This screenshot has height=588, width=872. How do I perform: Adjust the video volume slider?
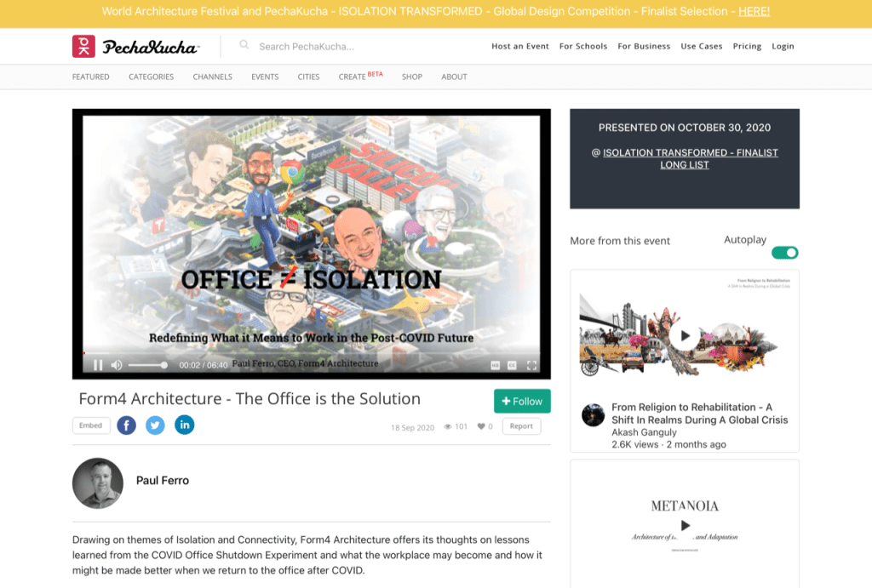click(x=147, y=365)
